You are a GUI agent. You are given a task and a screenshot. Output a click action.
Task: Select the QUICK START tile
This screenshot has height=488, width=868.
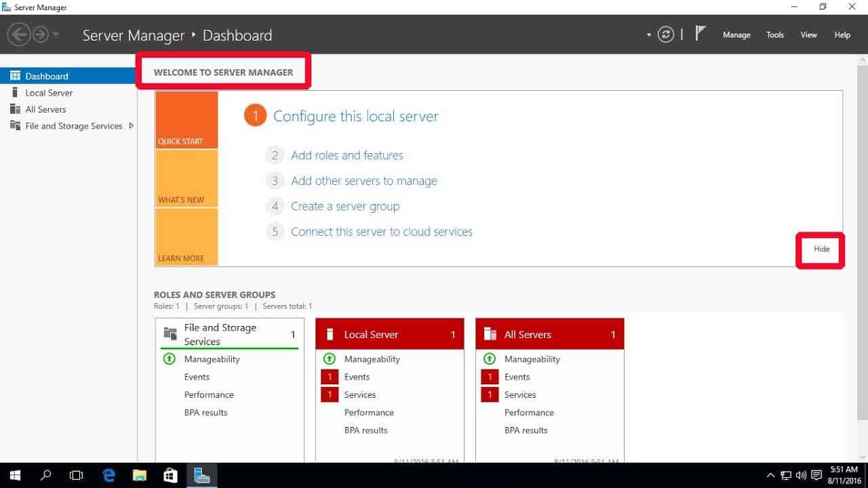[186, 120]
